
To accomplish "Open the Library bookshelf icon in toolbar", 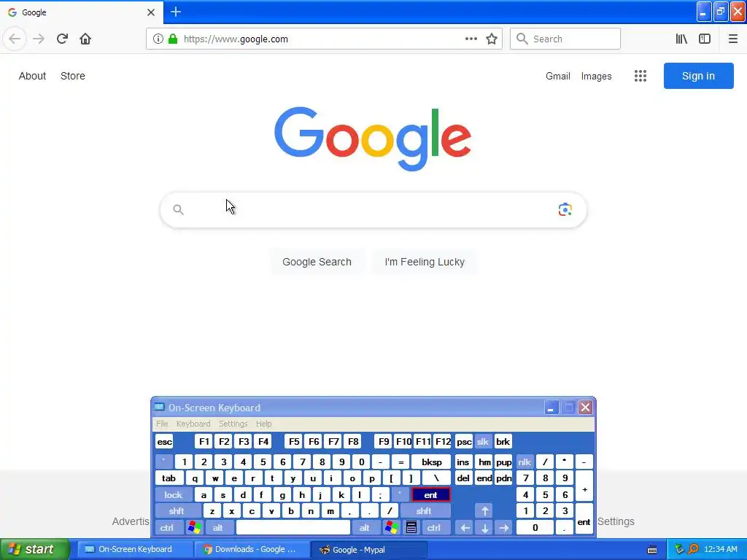I will point(681,39).
